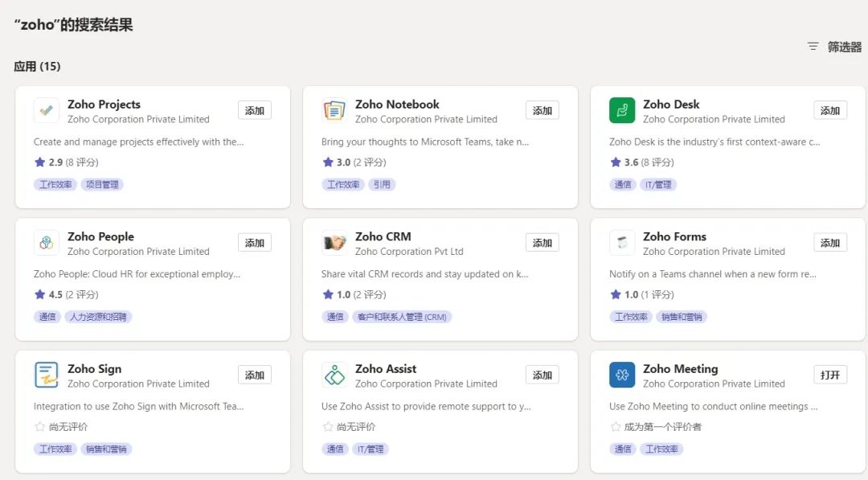Image resolution: width=868 pixels, height=480 pixels.
Task: Click the green Zoho Desk icon
Action: [x=622, y=110]
